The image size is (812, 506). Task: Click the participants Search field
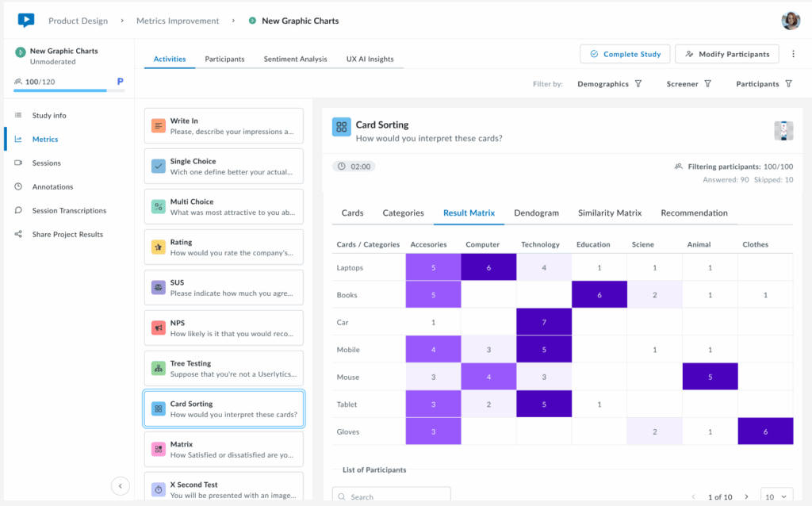(x=391, y=496)
